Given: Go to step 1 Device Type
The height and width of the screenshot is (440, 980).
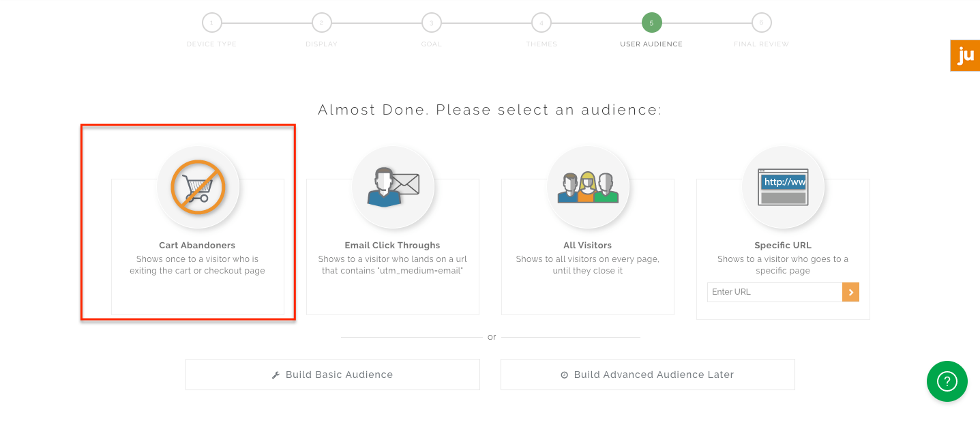Looking at the screenshot, I should (x=211, y=23).
